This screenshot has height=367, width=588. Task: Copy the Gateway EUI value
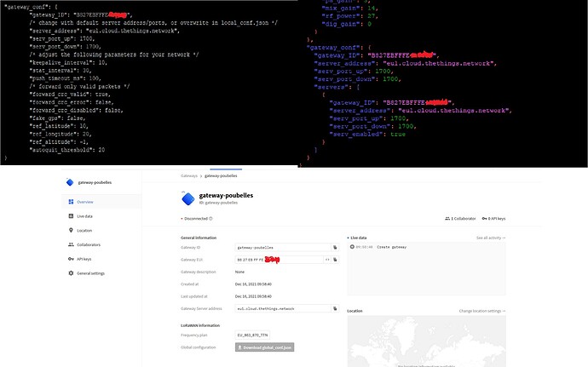[x=336, y=259]
